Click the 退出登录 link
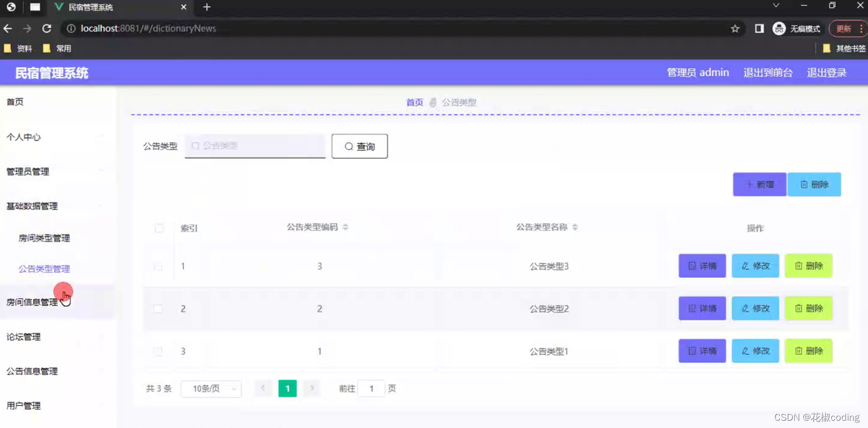Screen dimensions: 868x428 pos(826,73)
